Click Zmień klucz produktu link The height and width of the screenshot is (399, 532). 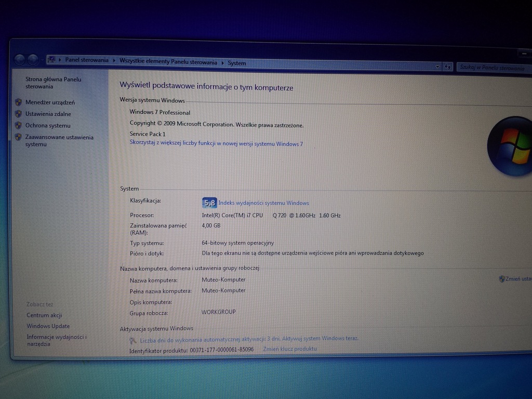[290, 349]
